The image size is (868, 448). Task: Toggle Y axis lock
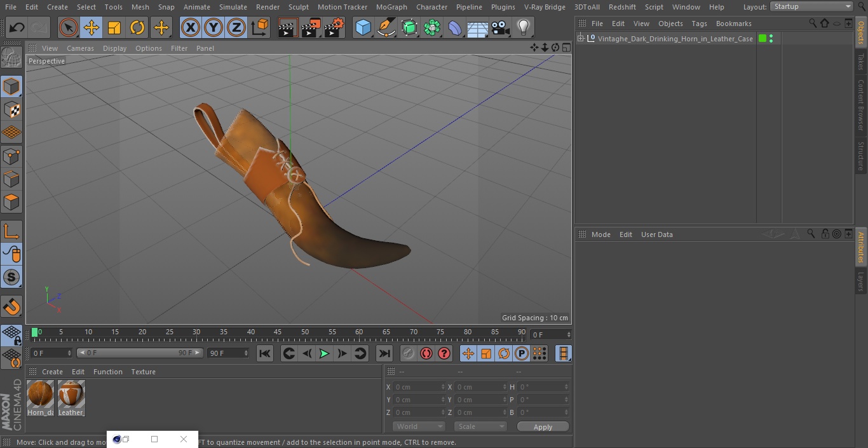214,28
